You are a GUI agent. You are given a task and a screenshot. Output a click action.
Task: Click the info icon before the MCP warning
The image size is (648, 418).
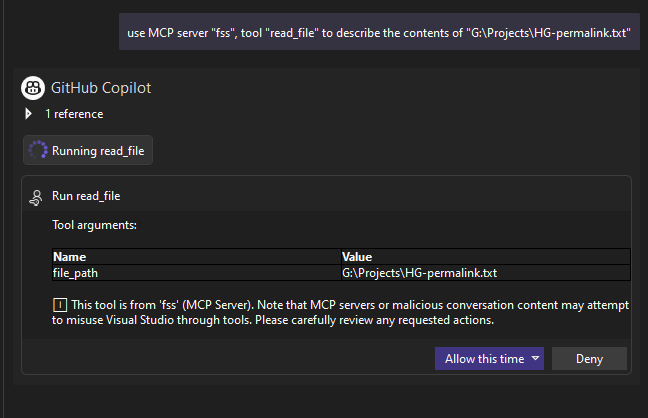pos(60,305)
